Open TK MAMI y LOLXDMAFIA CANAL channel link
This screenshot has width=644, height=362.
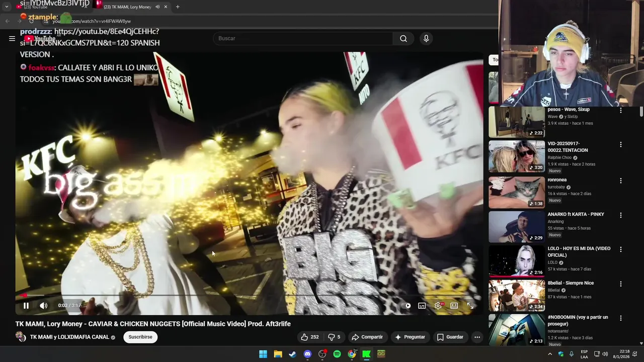click(69, 337)
